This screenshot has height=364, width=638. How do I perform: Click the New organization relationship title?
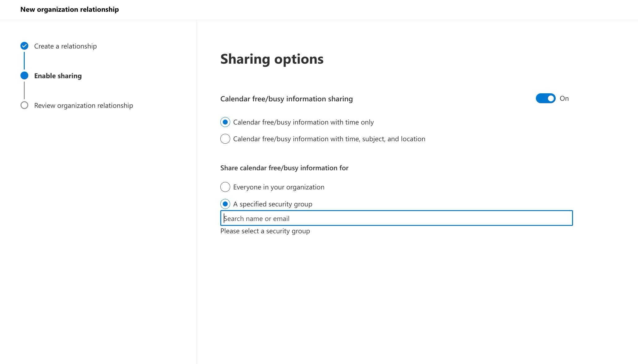[70, 9]
